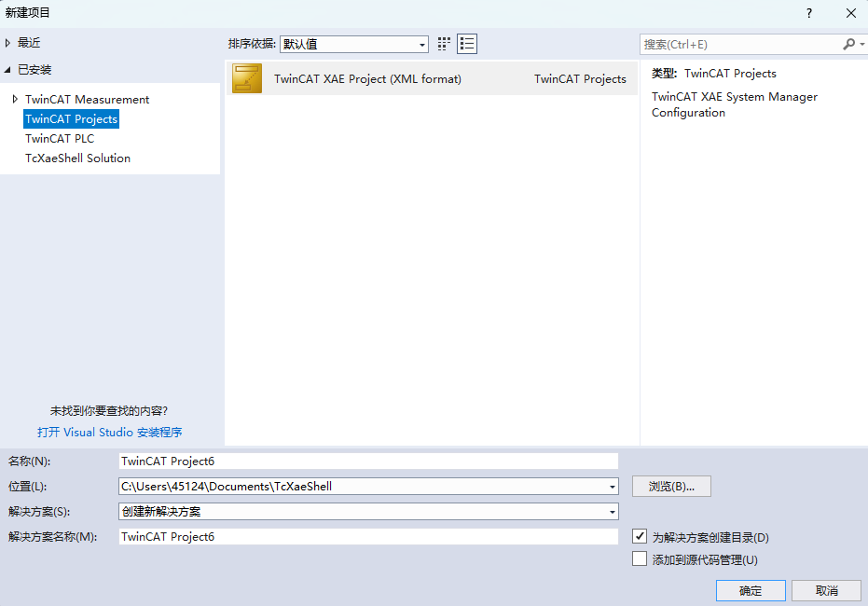Toggle 为解决方案创建目录 checkbox
This screenshot has width=868, height=606.
pos(640,536)
